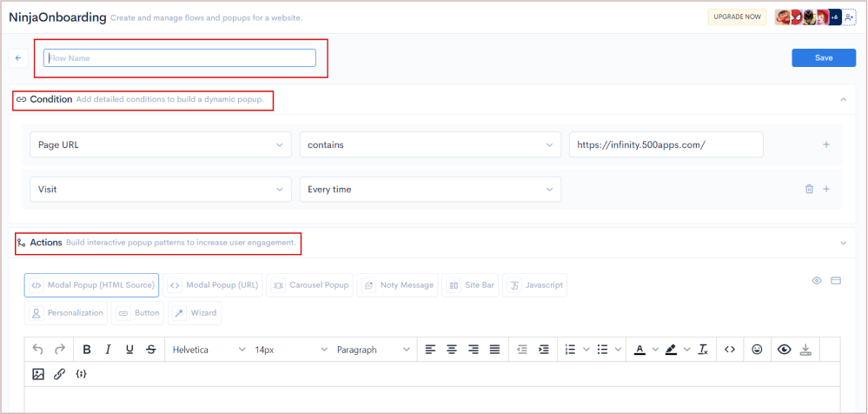
Task: Insert an image into the popup
Action: pos(38,374)
